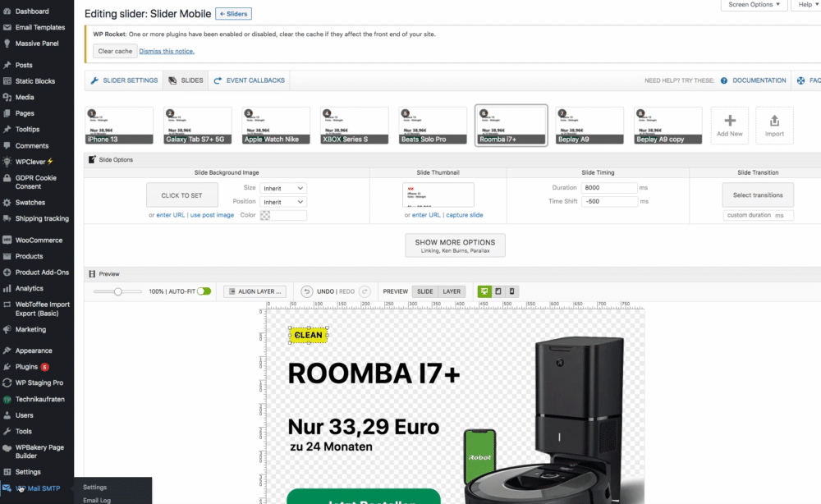Select the Beats Solo Pro slide
Image resolution: width=821 pixels, height=504 pixels.
tap(433, 126)
